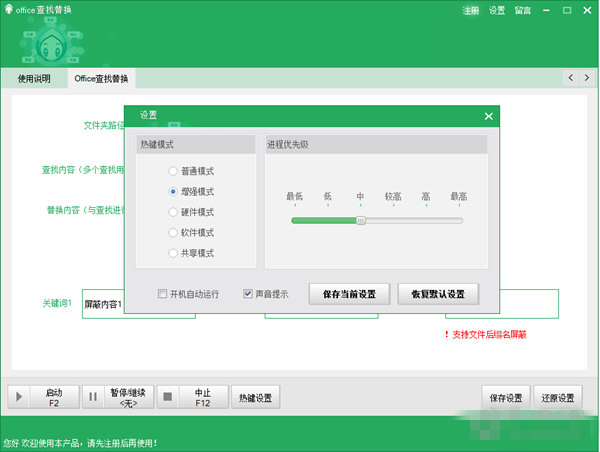The width and height of the screenshot is (600, 452).
Task: Enable 开机自动运行 checkbox
Action: point(163,294)
